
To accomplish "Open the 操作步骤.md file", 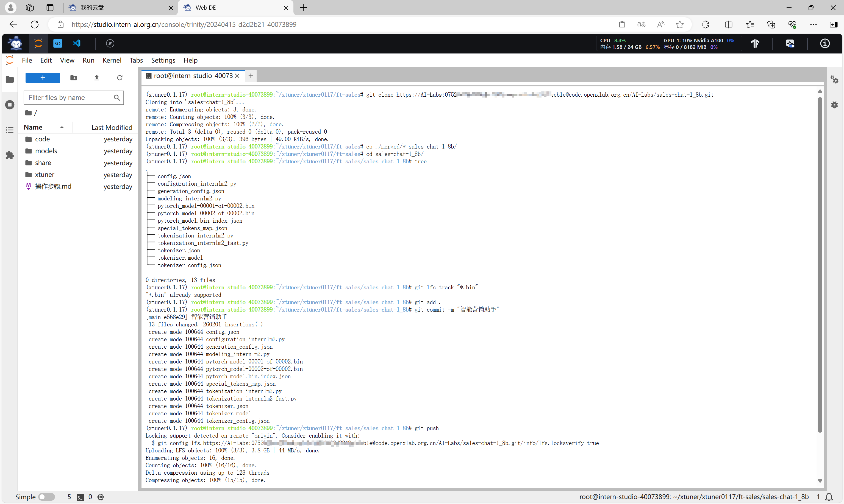I will [x=79, y=186].
